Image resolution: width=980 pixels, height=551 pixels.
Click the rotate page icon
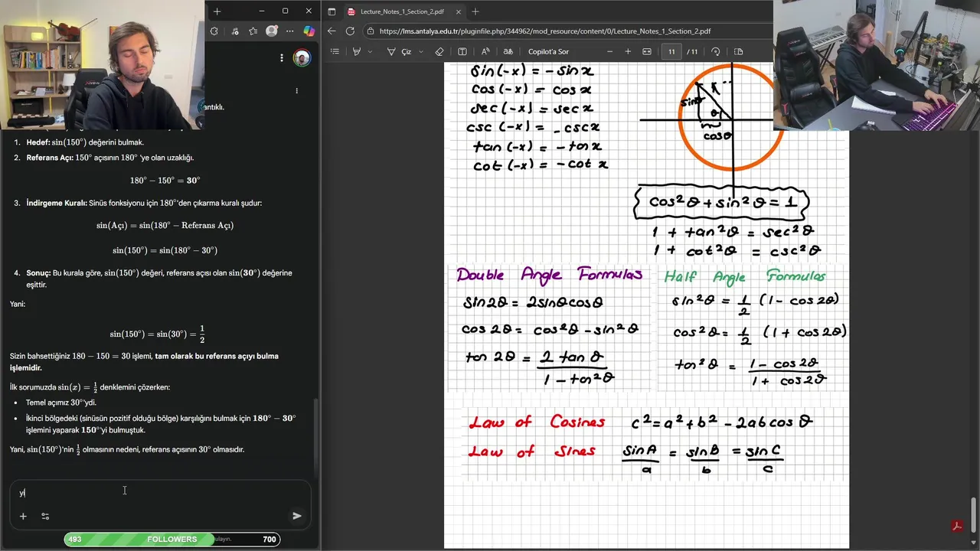click(715, 51)
